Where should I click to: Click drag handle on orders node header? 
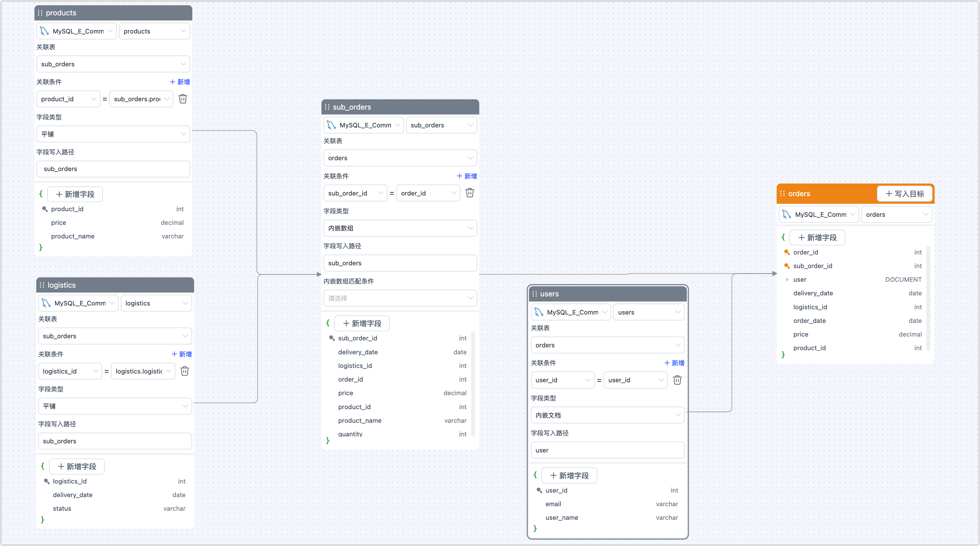tap(782, 194)
